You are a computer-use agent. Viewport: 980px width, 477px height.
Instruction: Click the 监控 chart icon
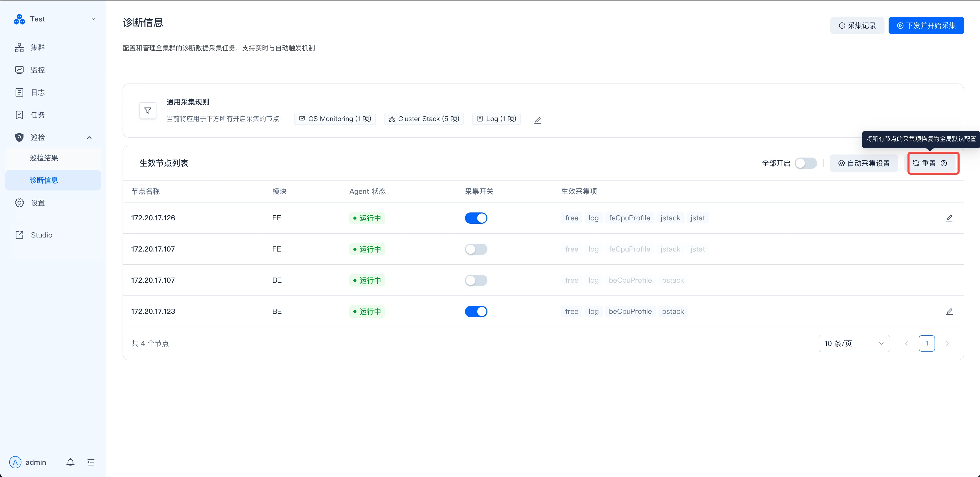click(19, 70)
